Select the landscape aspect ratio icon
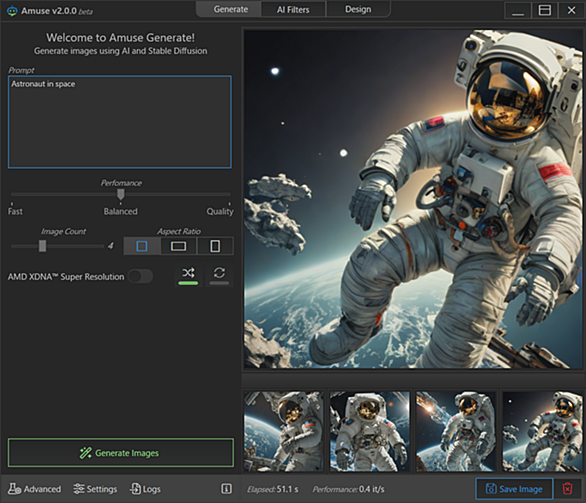 [x=178, y=246]
